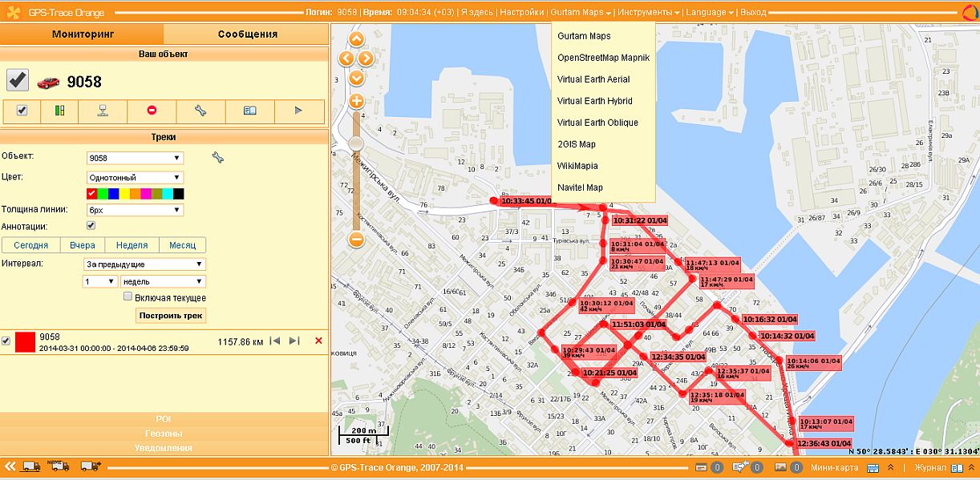Open the interval unit dropdown недель
The height and width of the screenshot is (480, 980).
pyautogui.click(x=163, y=281)
